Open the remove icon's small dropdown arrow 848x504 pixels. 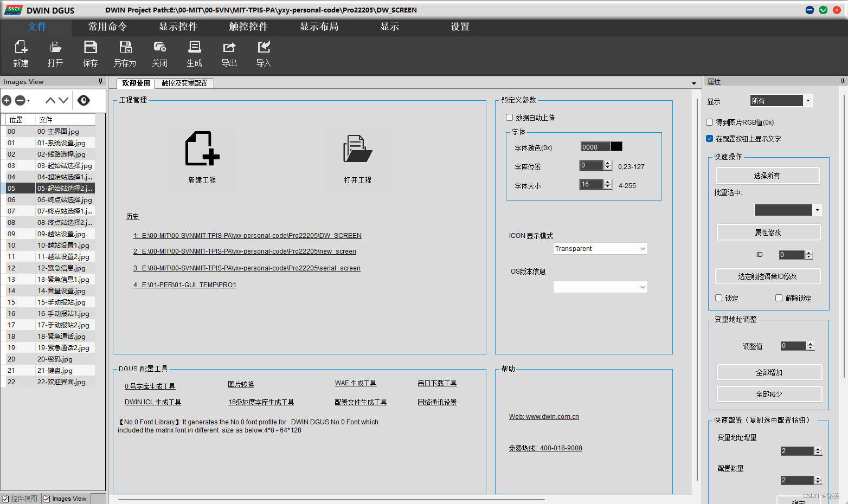pos(28,100)
